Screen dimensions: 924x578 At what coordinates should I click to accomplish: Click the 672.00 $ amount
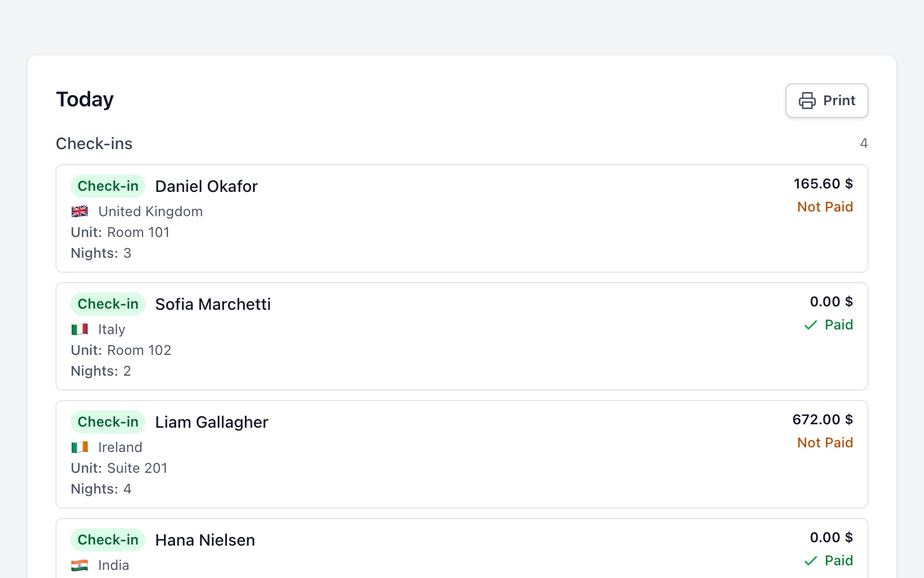point(822,420)
